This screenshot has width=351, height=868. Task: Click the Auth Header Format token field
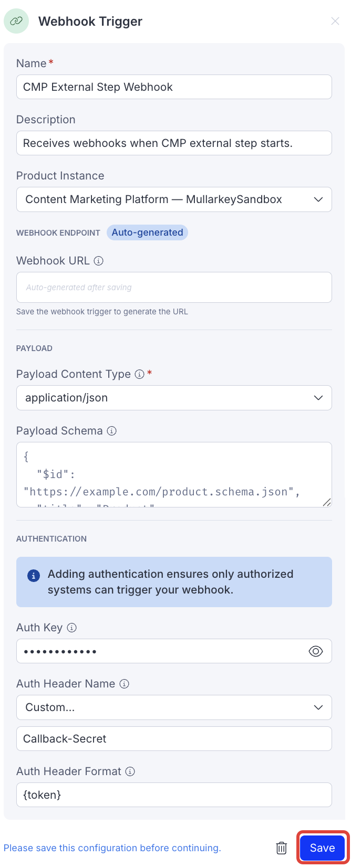(x=174, y=795)
